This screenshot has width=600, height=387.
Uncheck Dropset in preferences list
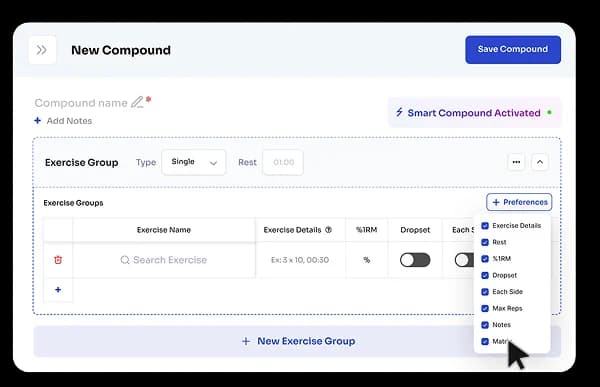click(x=485, y=275)
